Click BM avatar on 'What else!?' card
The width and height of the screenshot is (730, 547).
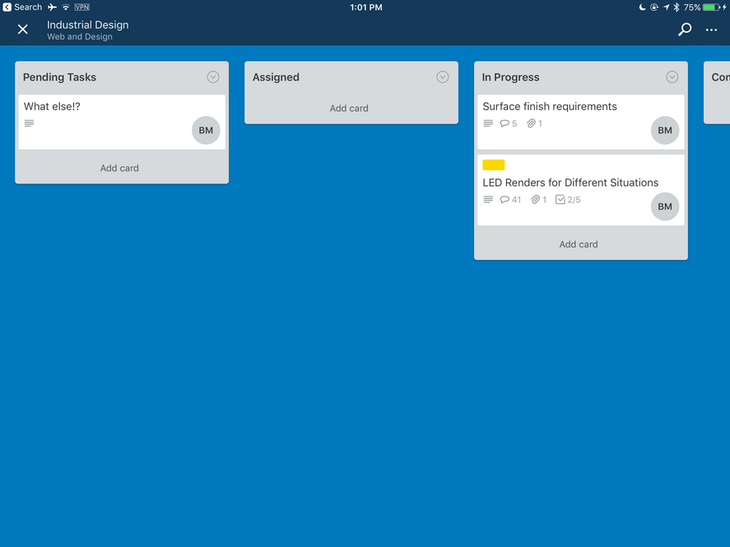[x=206, y=130]
